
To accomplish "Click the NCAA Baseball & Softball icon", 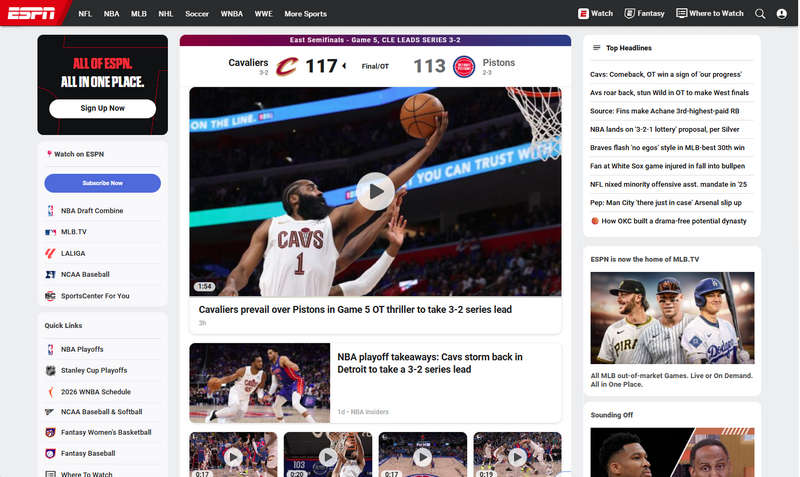I will pos(50,412).
